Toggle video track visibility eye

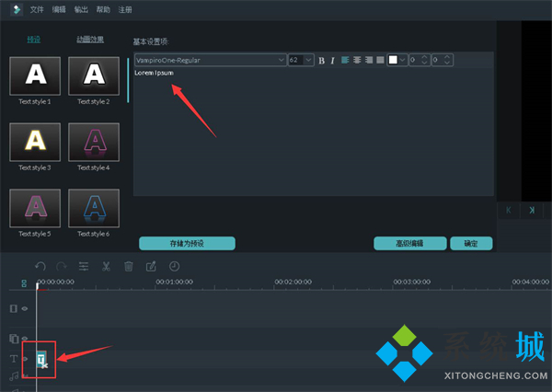[x=25, y=308]
